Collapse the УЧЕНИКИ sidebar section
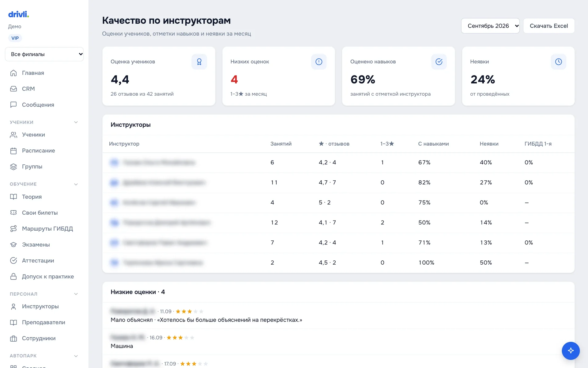The image size is (588, 368). coord(76,122)
